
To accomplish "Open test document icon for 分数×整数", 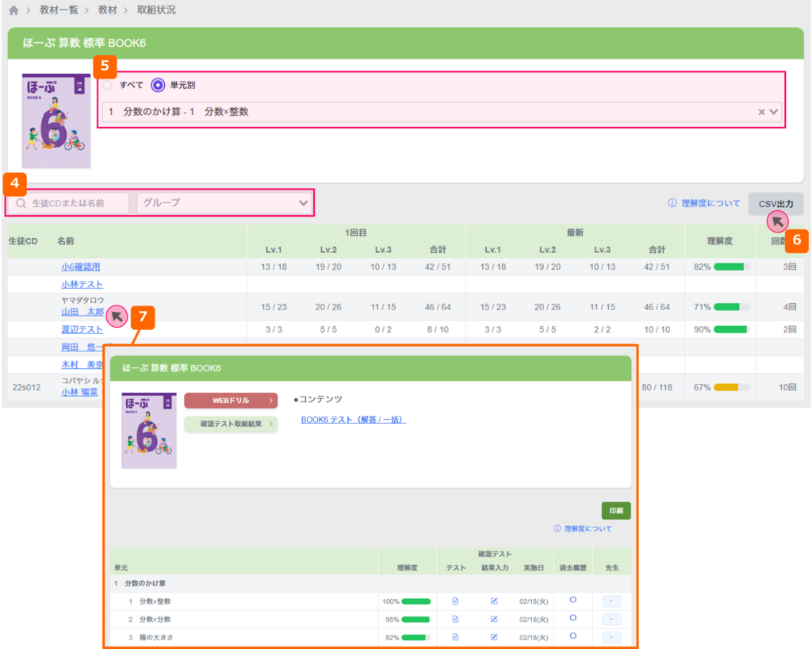I will (x=455, y=601).
